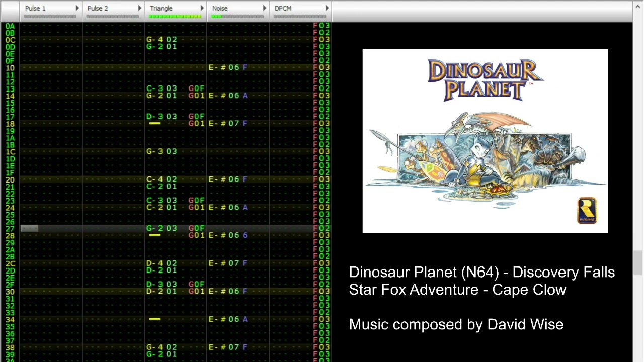The width and height of the screenshot is (644, 362).
Task: Select the G01 effect on row 14
Action: point(196,96)
